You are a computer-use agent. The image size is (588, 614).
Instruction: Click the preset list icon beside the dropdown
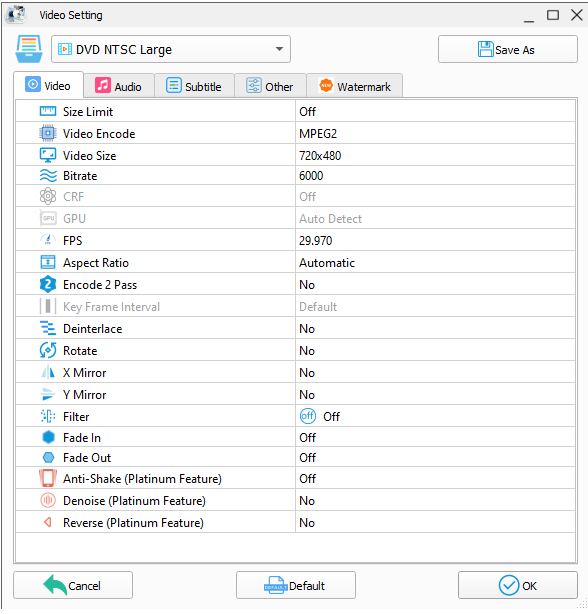click(x=29, y=49)
